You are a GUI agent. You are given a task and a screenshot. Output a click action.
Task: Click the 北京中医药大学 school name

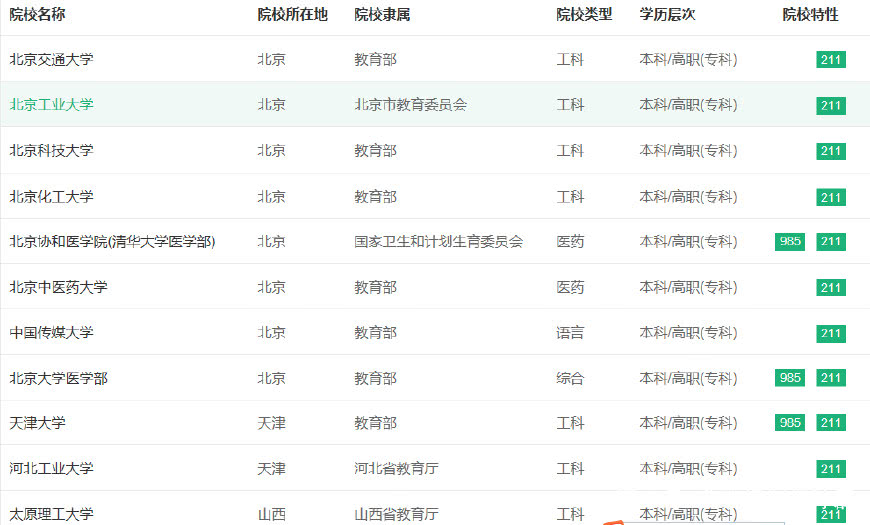[x=59, y=288]
